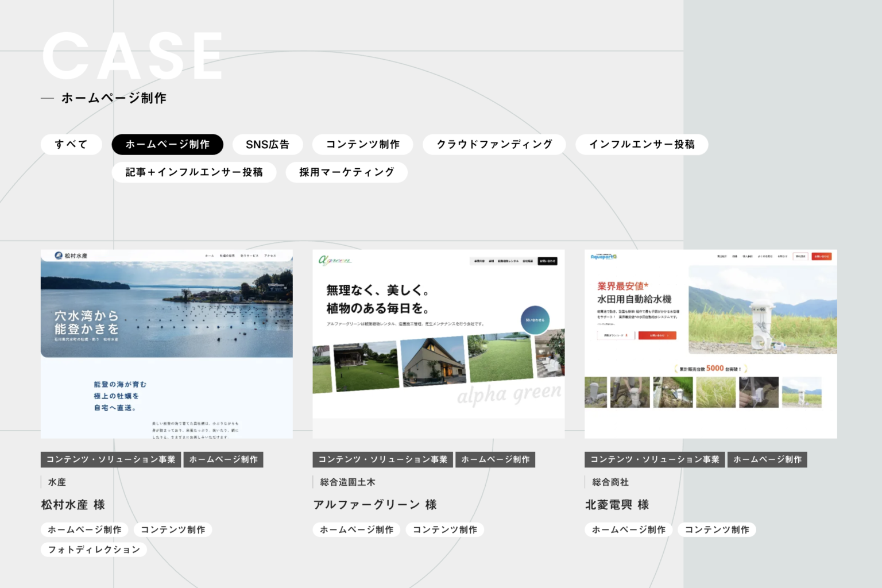Click the 北菱電興 様 case title
The height and width of the screenshot is (588, 882).
click(617, 505)
